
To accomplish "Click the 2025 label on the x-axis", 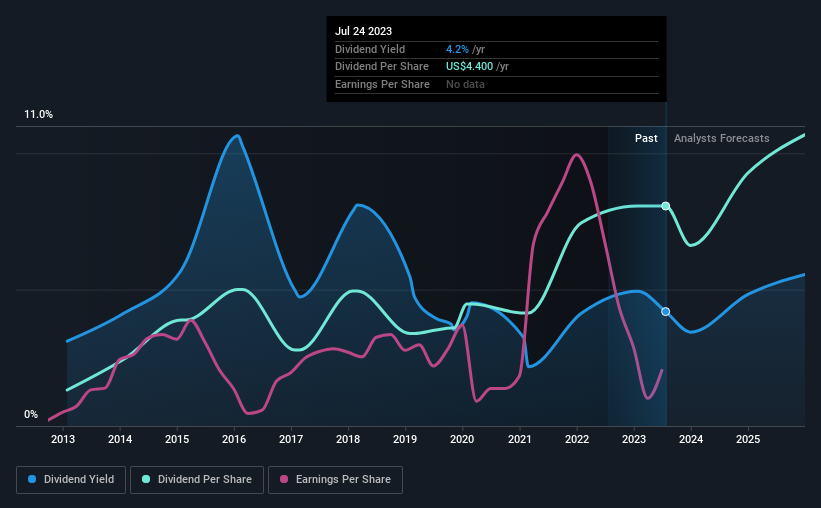I will coord(748,439).
